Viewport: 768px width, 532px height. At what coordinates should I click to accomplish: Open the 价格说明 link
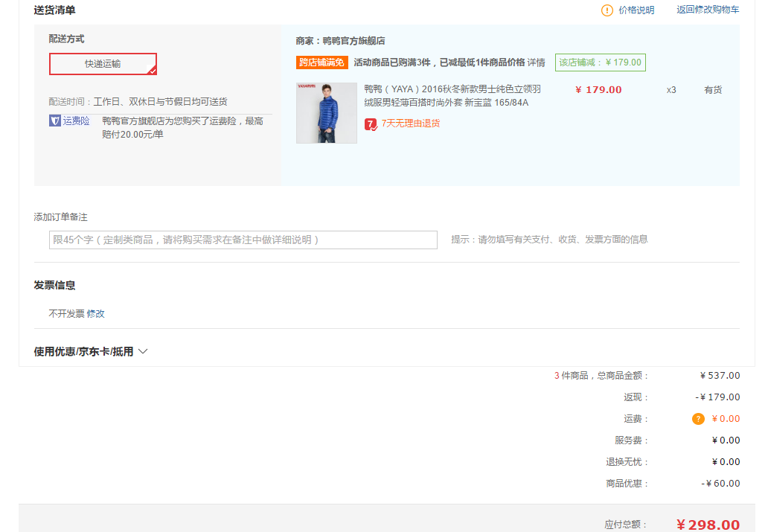tap(636, 10)
